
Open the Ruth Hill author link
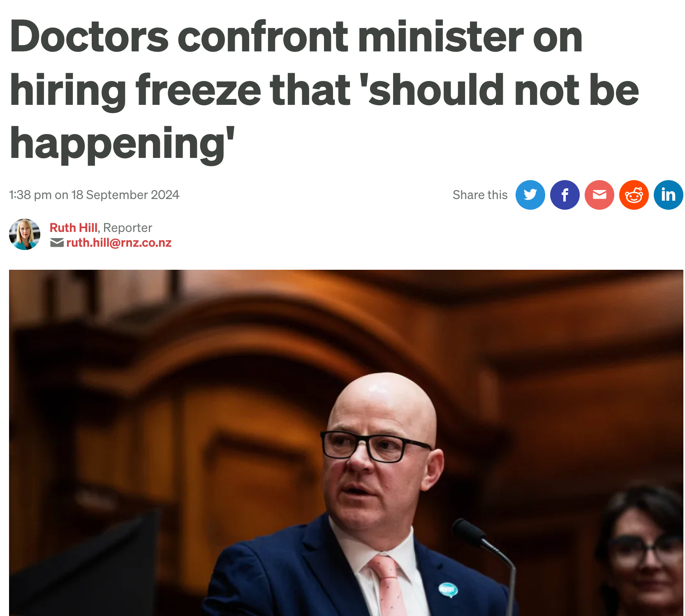click(x=74, y=227)
